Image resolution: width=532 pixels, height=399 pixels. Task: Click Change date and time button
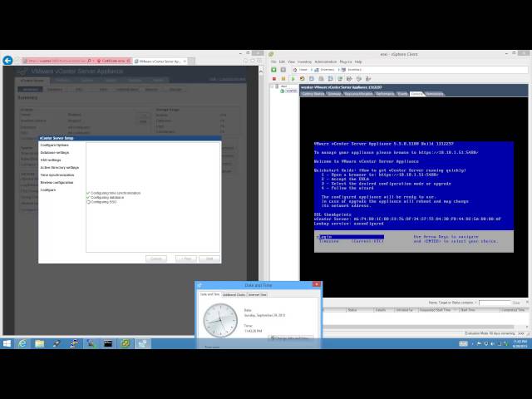[x=290, y=337]
